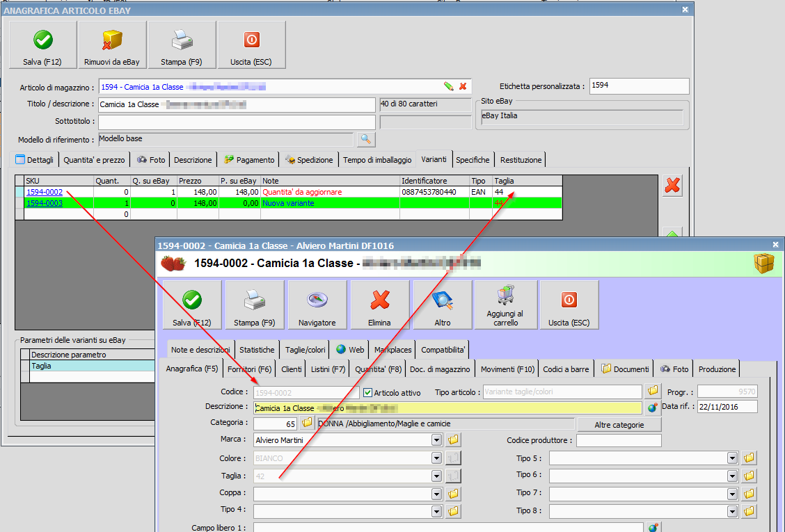The height and width of the screenshot is (532, 785).
Task: Open the folder icon beside Tipo 4
Action: click(x=454, y=511)
